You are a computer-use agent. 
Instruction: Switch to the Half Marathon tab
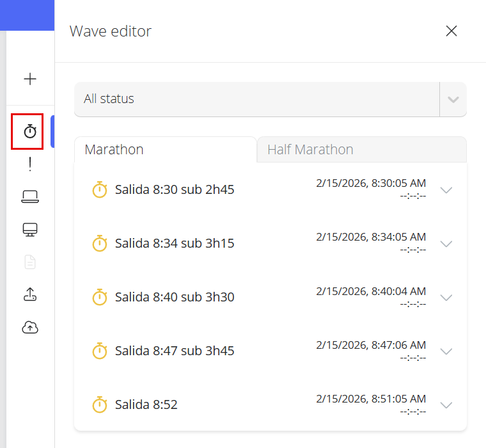click(362, 150)
